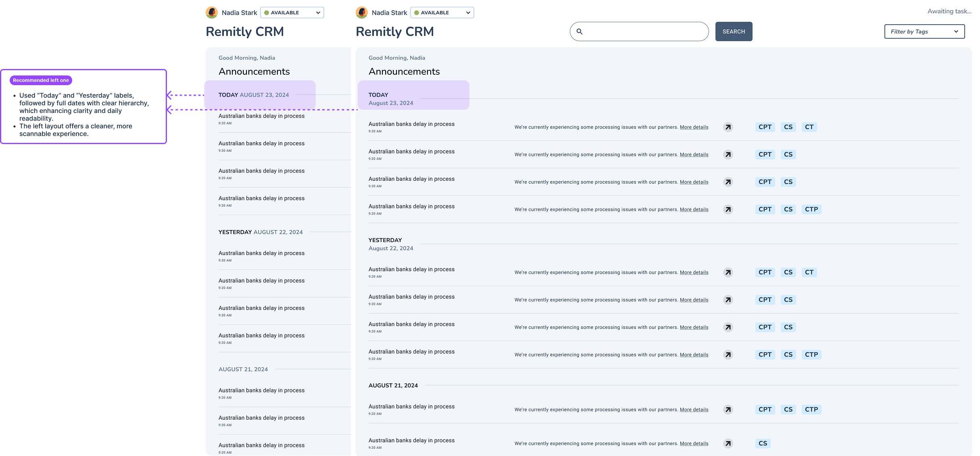The height and width of the screenshot is (456, 980).
Task: Follow More details link in Yesterday row tagged CTP
Action: (x=694, y=355)
